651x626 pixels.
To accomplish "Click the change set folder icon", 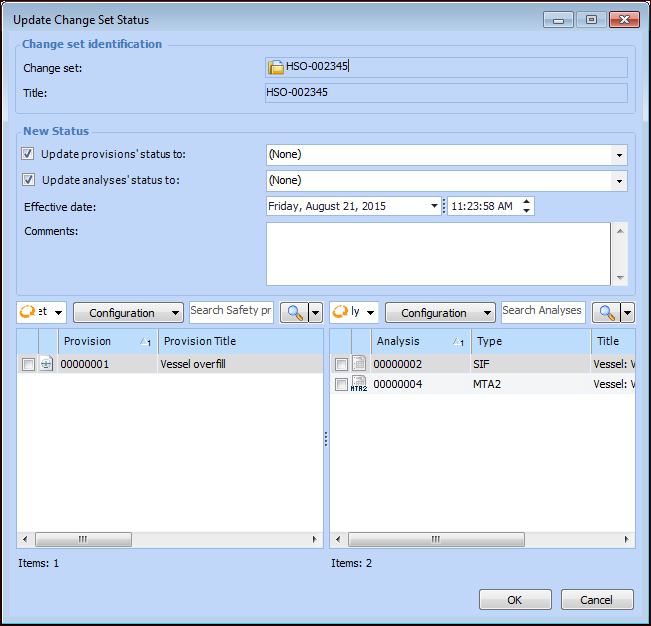I will coord(276,67).
